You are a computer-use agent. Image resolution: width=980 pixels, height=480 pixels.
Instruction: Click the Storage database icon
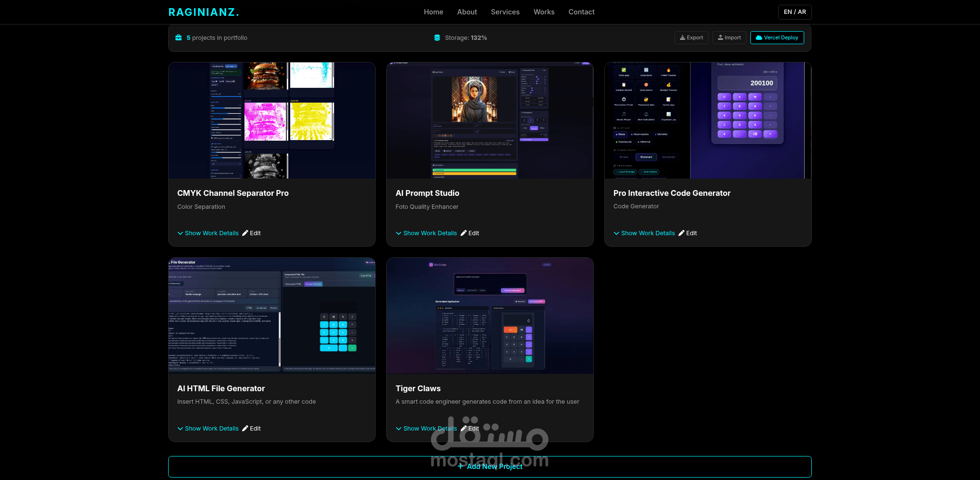437,38
